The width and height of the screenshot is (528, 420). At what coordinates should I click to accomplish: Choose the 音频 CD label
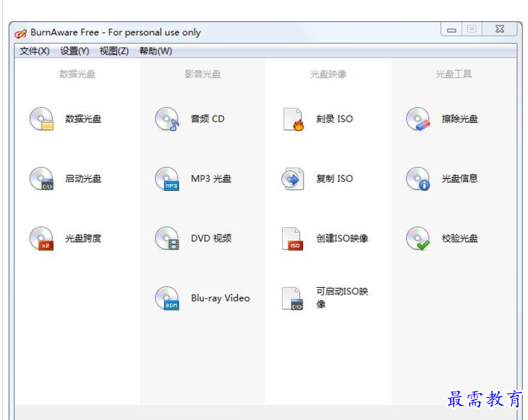point(207,119)
